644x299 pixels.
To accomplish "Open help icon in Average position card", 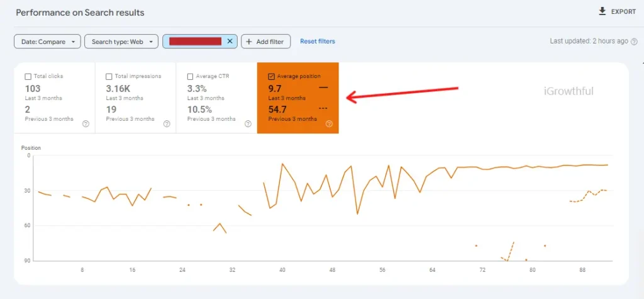I will coord(329,124).
